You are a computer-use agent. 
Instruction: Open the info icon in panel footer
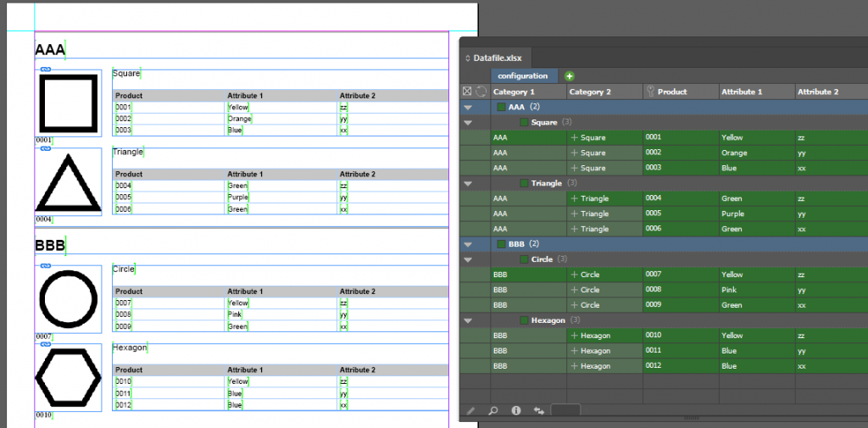[515, 411]
